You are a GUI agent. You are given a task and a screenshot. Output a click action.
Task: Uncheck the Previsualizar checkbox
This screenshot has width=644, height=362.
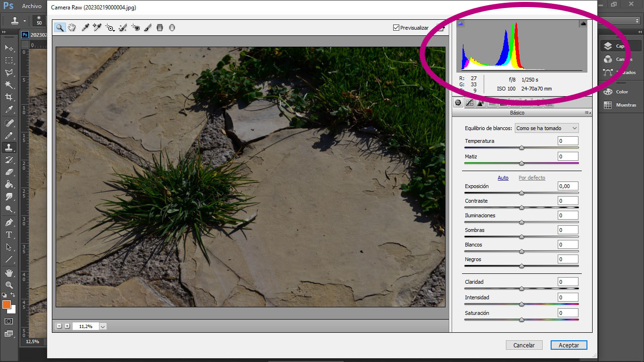coord(396,27)
